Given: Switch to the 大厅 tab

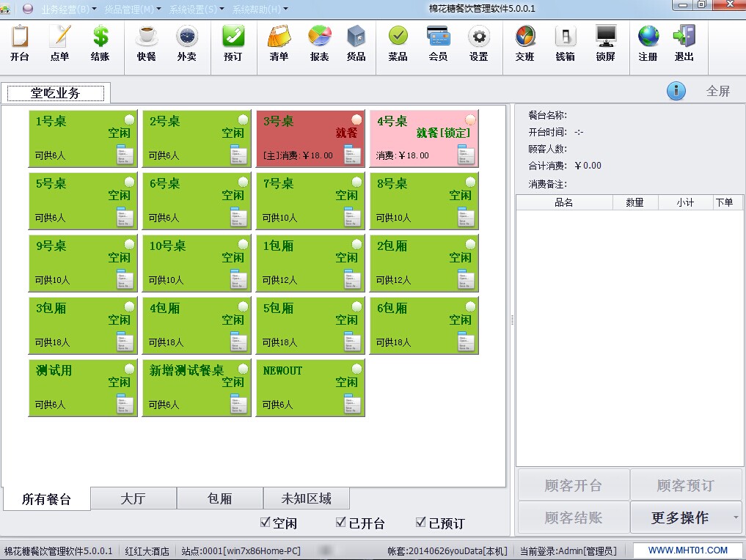Looking at the screenshot, I should [x=134, y=498].
